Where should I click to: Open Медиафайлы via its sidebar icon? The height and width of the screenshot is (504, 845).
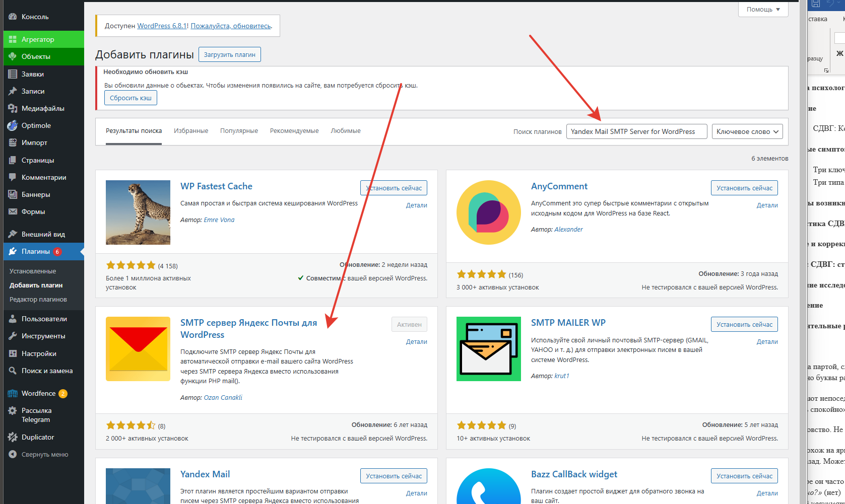(x=13, y=108)
